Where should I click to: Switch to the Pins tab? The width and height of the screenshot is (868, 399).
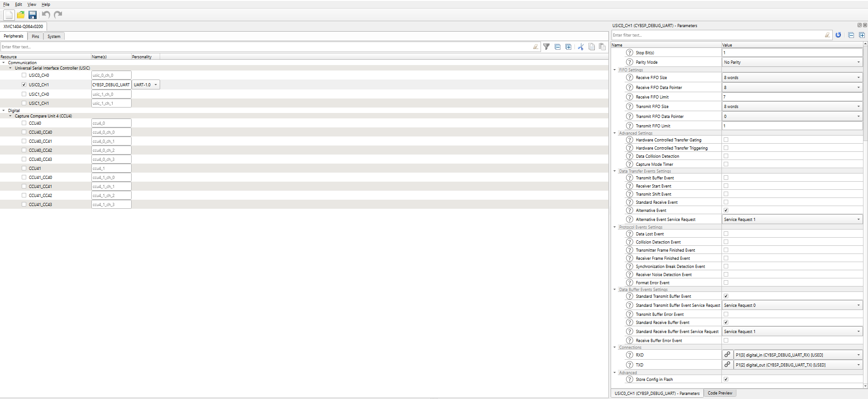[35, 36]
